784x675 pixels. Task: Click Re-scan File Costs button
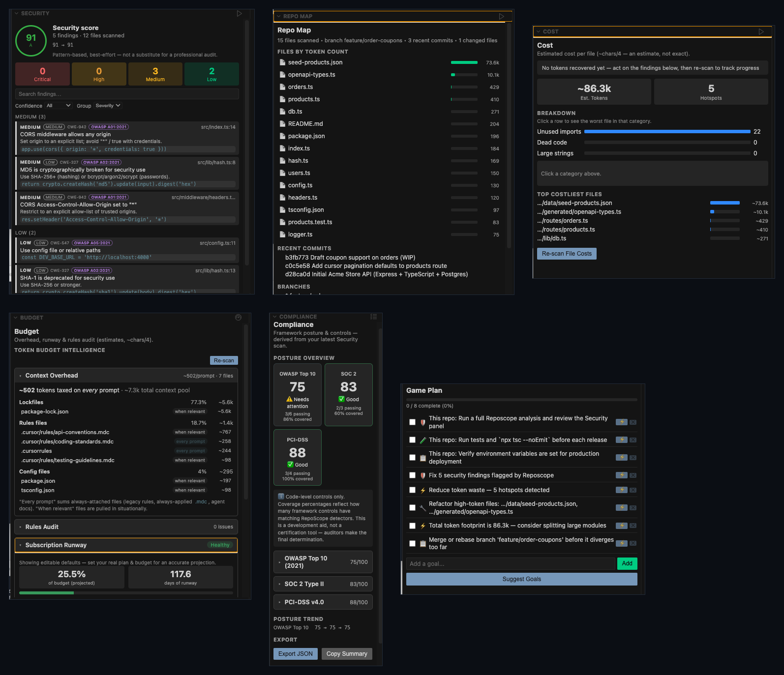(x=567, y=254)
